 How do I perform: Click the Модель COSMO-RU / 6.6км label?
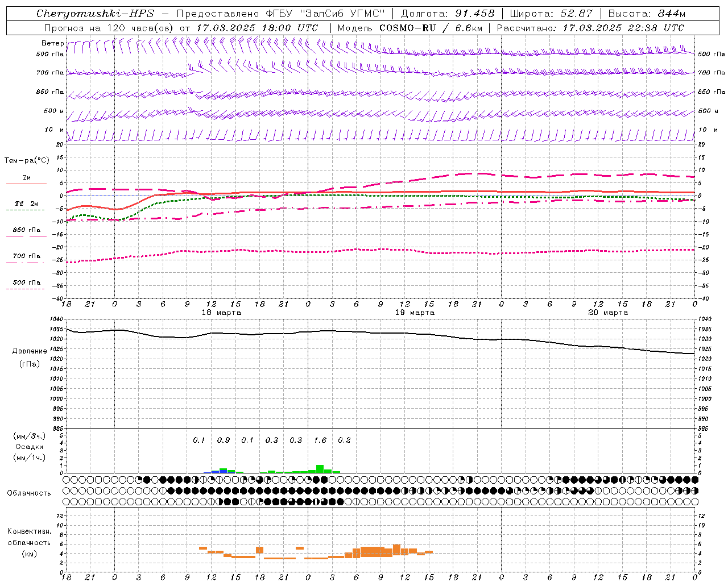tap(409, 28)
